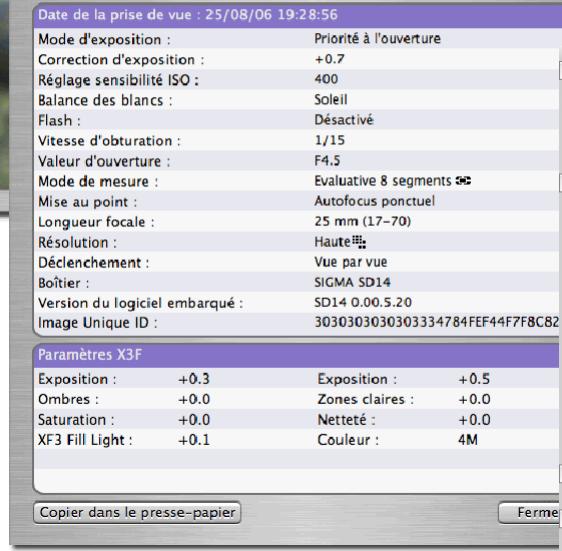Click the Fermer button
This screenshot has height=551, width=562.
tap(530, 512)
